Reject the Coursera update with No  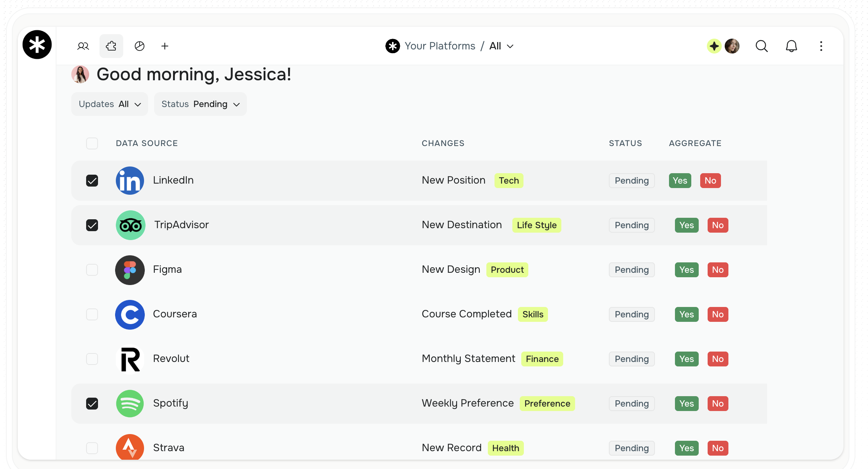(718, 314)
